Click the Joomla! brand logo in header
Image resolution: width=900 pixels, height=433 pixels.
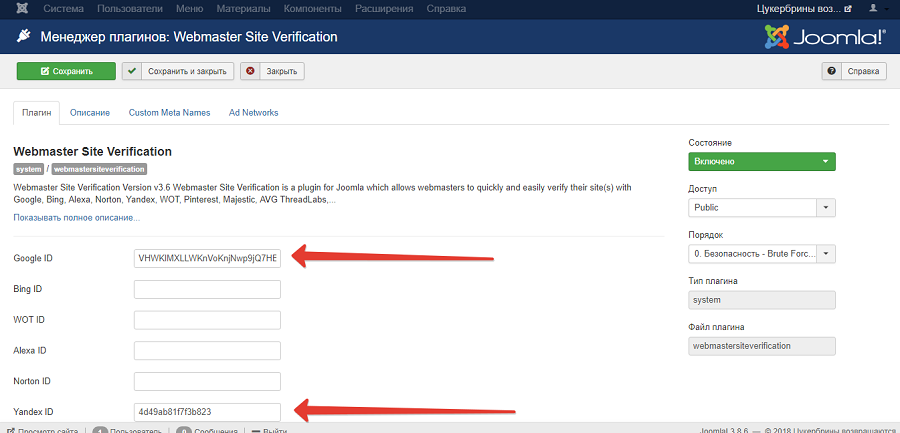(824, 37)
